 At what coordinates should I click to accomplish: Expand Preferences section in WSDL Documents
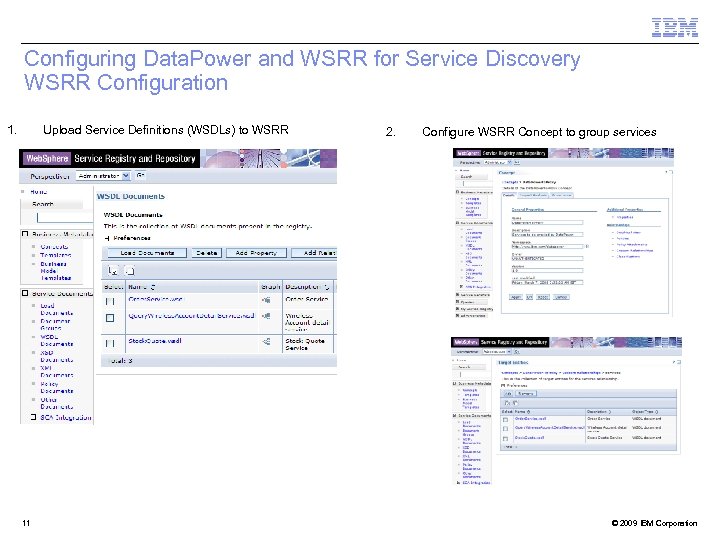click(107, 238)
